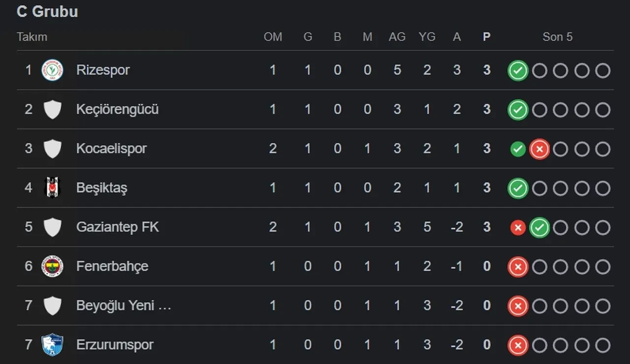Click the C Grubu group heading
The image size is (630, 364).
[47, 12]
